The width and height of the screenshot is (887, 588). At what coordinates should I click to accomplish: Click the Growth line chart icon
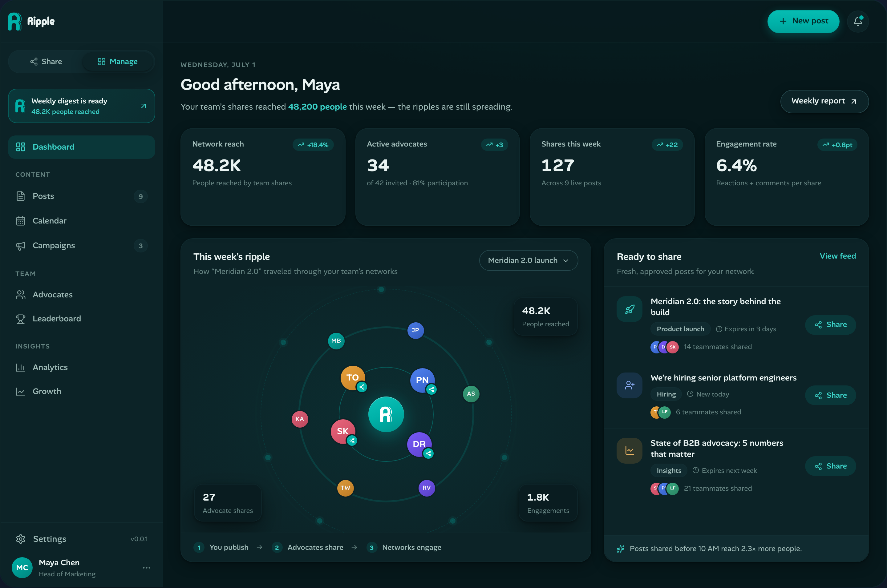point(21,392)
